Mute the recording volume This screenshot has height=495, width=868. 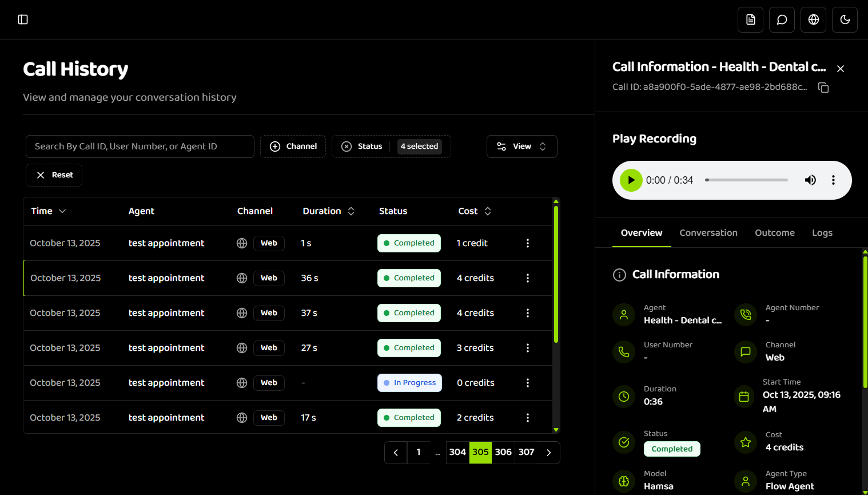(810, 180)
